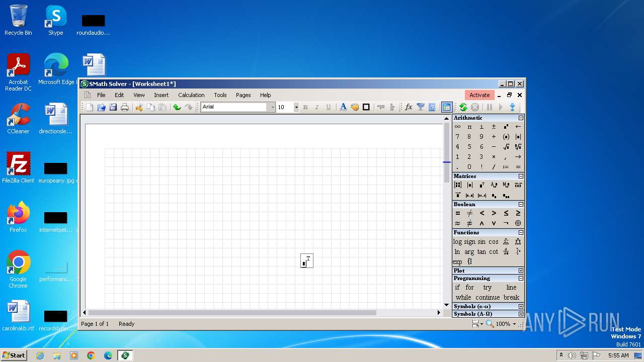
Task: Select the transpose region on worksheet
Action: click(x=307, y=261)
